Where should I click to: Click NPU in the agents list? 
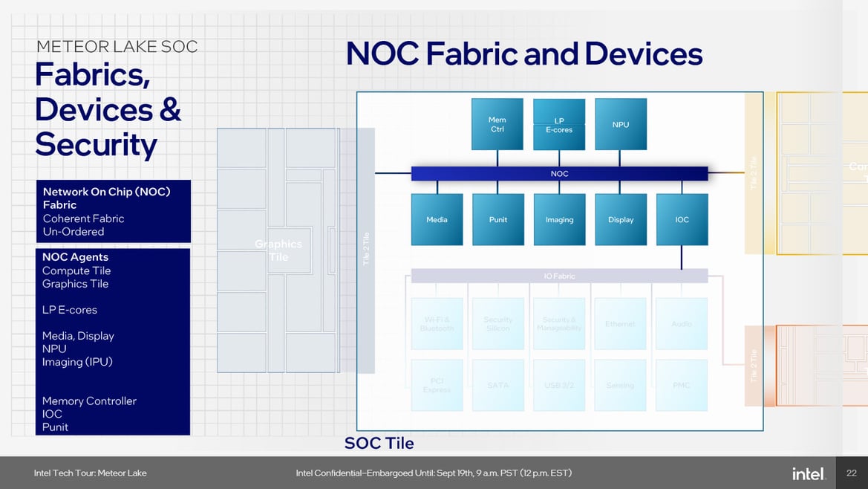pyautogui.click(x=54, y=349)
